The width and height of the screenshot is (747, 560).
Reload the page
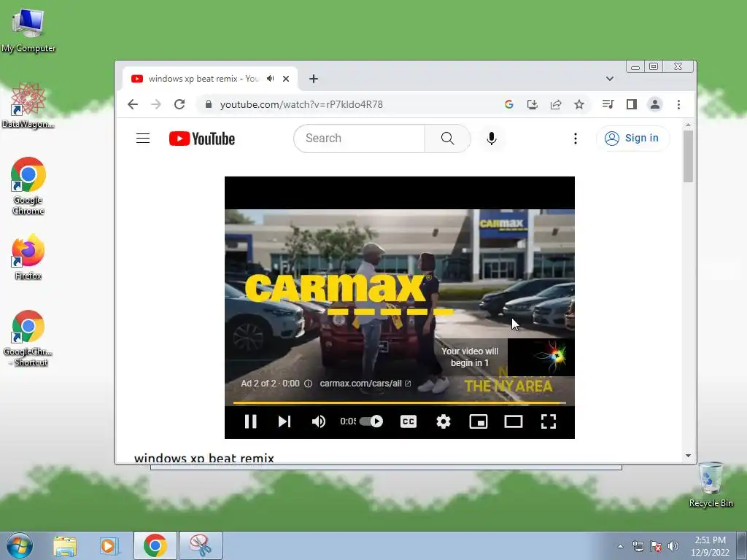click(x=179, y=104)
